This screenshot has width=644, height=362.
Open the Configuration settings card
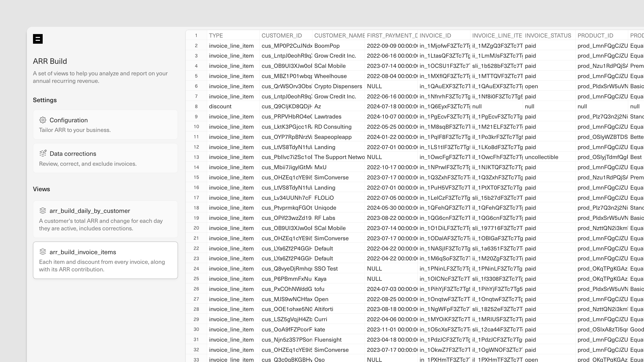click(x=105, y=125)
